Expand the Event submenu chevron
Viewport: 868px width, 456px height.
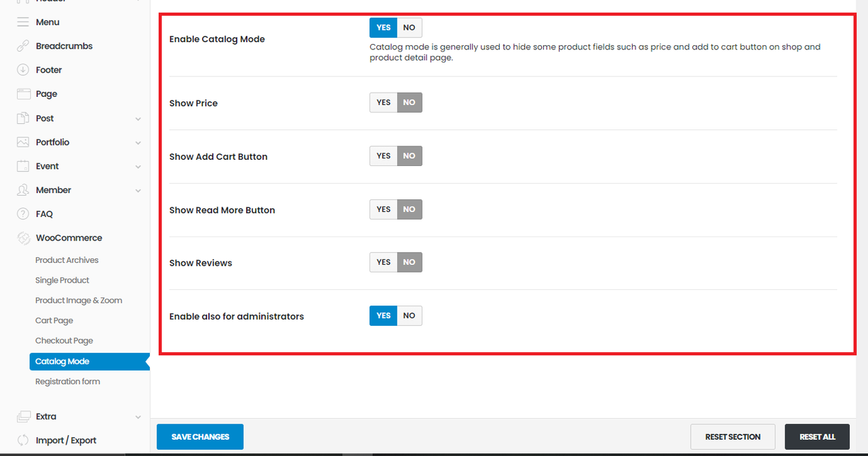[138, 167]
